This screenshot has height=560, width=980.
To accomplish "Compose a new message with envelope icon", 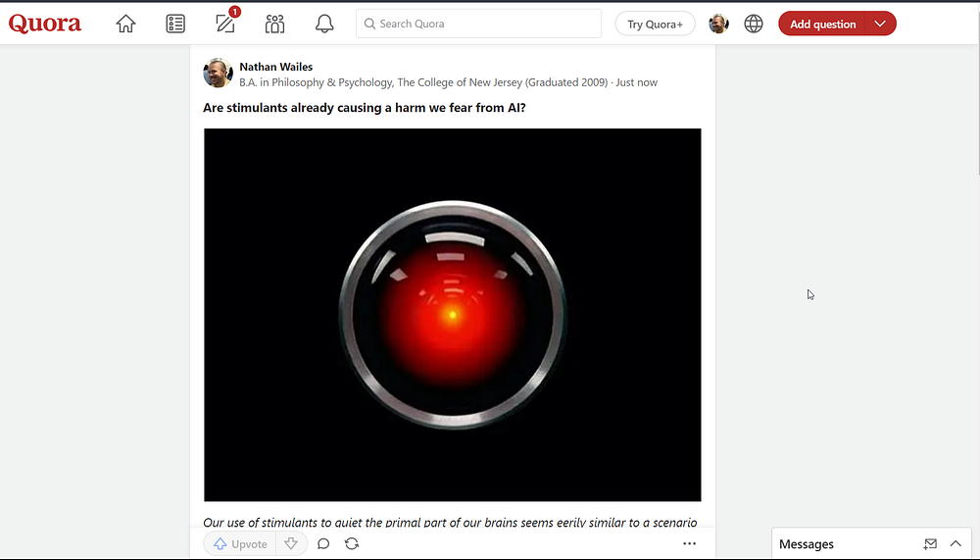I will [930, 544].
